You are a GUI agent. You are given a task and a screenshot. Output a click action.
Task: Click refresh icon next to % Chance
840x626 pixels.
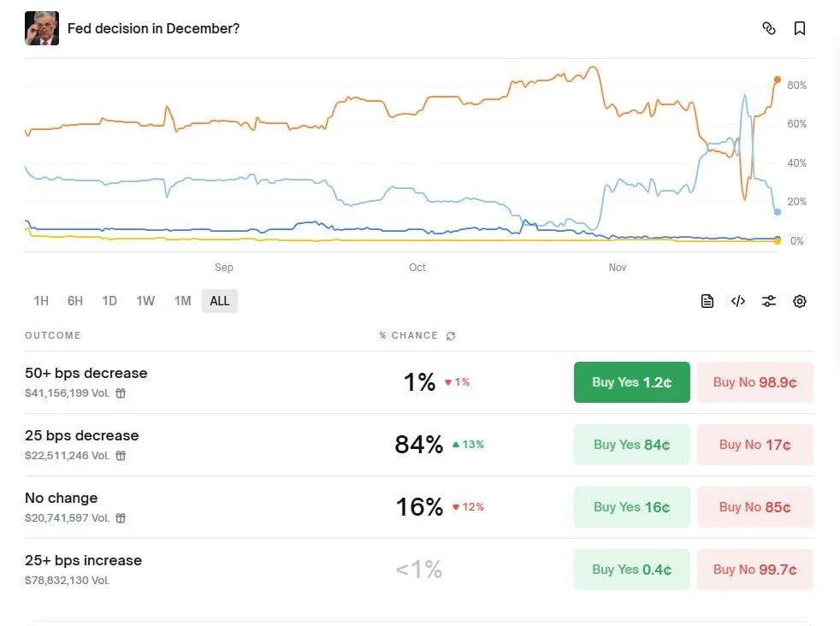451,336
